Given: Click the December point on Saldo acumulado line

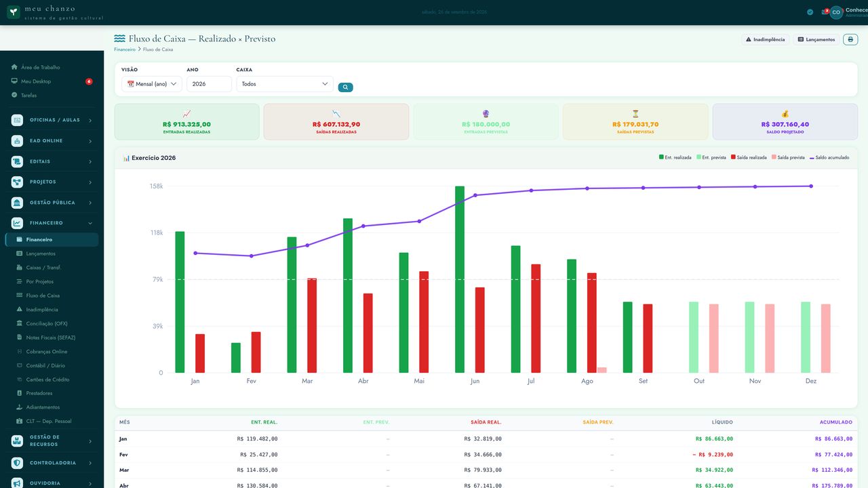Looking at the screenshot, I should click(x=811, y=186).
